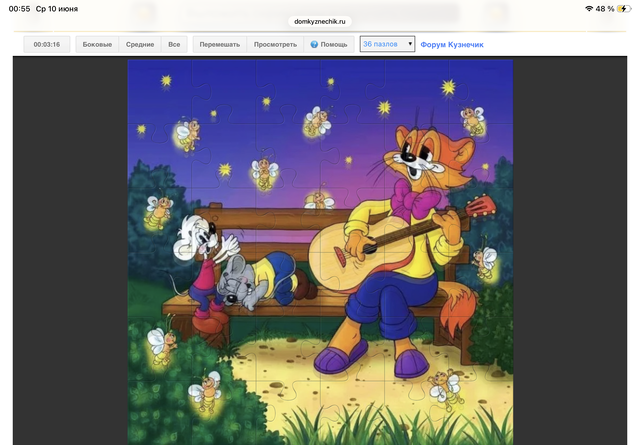The height and width of the screenshot is (445, 640).
Task: Open the 36 пазлов dropdown
Action: pyautogui.click(x=387, y=44)
